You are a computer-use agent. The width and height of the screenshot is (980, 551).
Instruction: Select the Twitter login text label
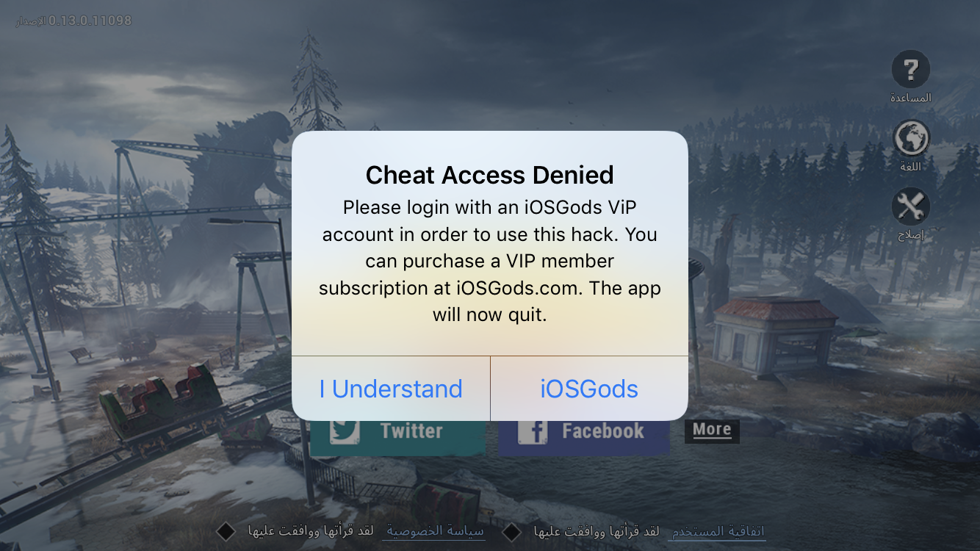click(x=411, y=431)
